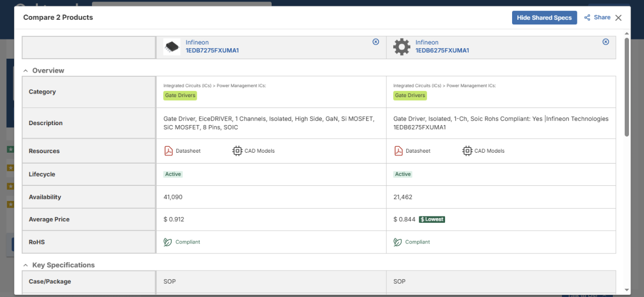Open Infineon manufacturer link above 1EDB6275FXUMA1
Viewport: 644px width, 297px height.
[x=427, y=43]
